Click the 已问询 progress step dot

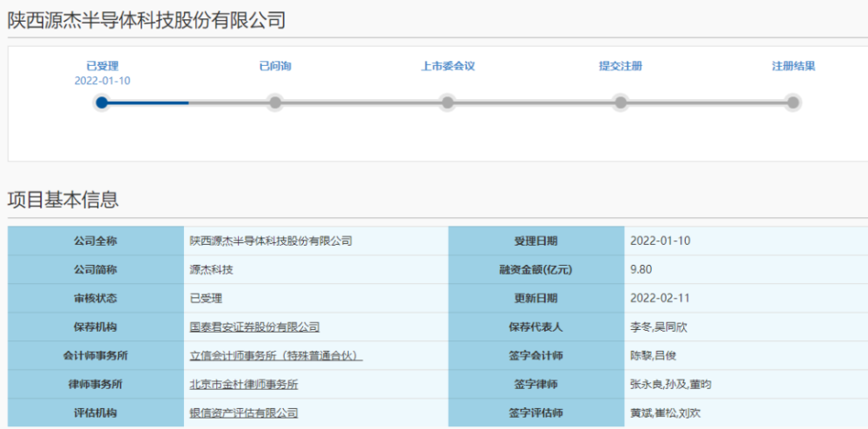point(275,102)
